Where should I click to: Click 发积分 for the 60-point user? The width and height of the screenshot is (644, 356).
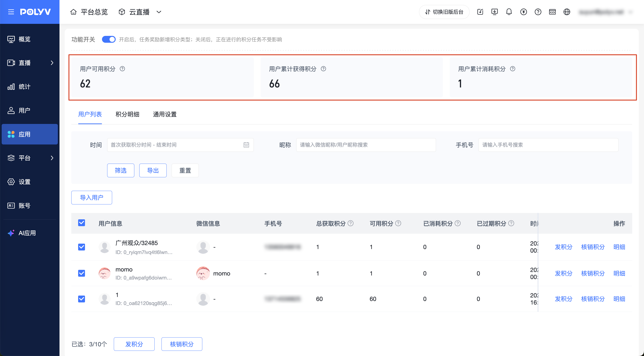pyautogui.click(x=564, y=299)
